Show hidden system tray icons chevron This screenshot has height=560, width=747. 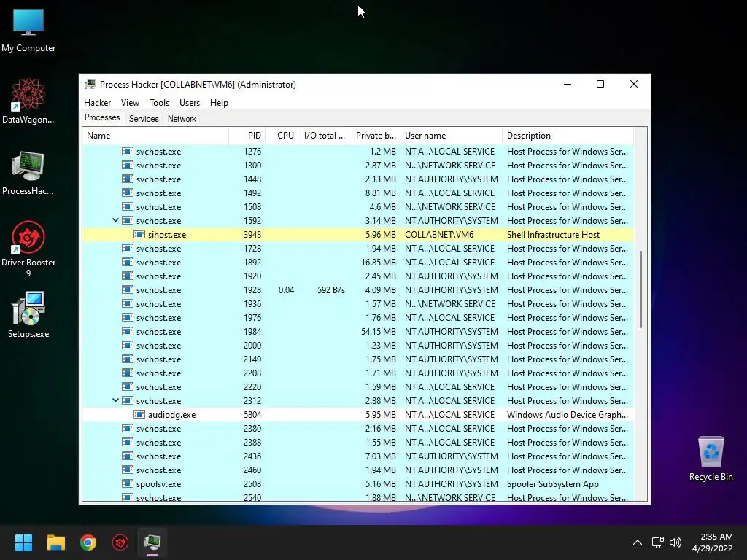pos(637,542)
